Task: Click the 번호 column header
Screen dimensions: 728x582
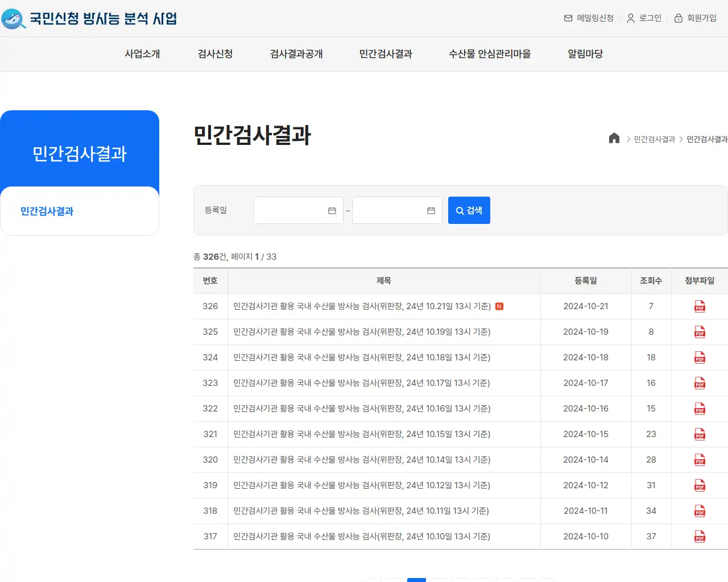Action: click(x=210, y=281)
